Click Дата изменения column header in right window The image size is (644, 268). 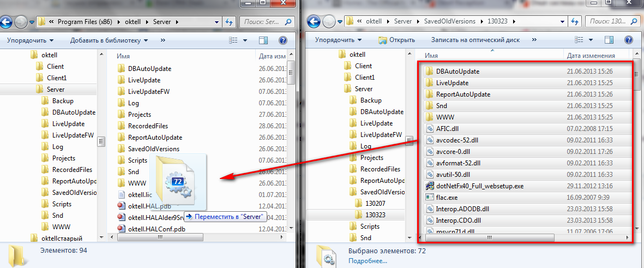pos(591,56)
